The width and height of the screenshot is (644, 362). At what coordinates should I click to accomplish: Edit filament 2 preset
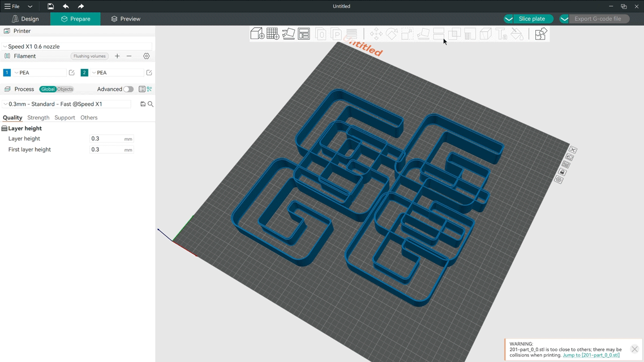tap(149, 72)
